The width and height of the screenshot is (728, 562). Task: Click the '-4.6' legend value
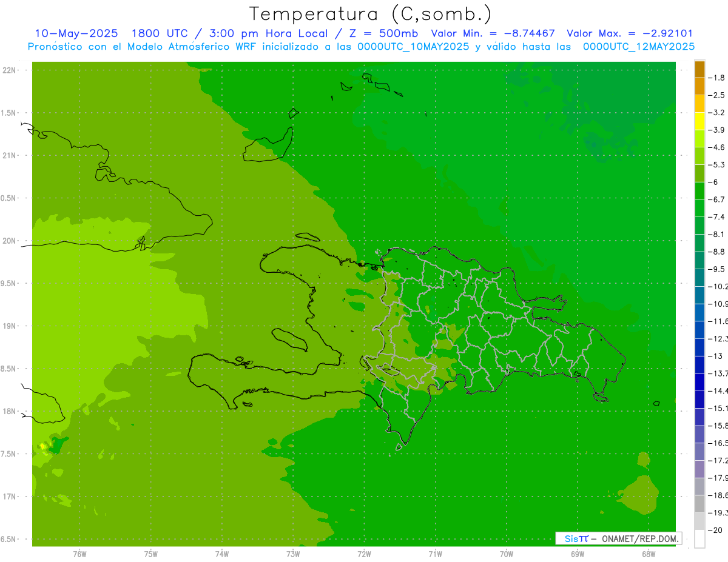pos(716,147)
